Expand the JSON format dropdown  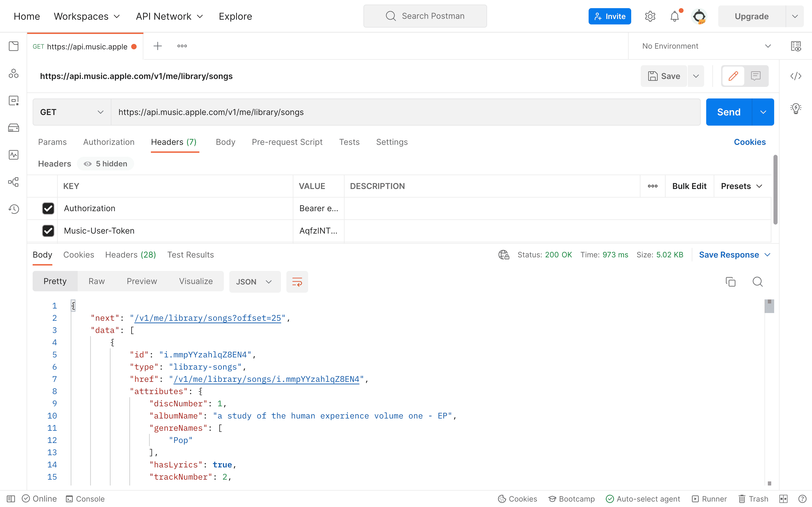[254, 282]
